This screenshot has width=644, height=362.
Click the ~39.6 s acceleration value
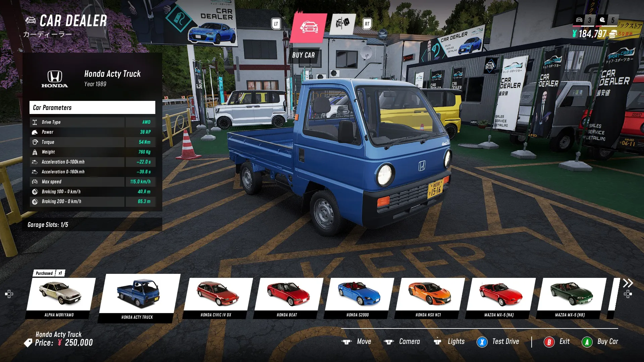(x=144, y=172)
